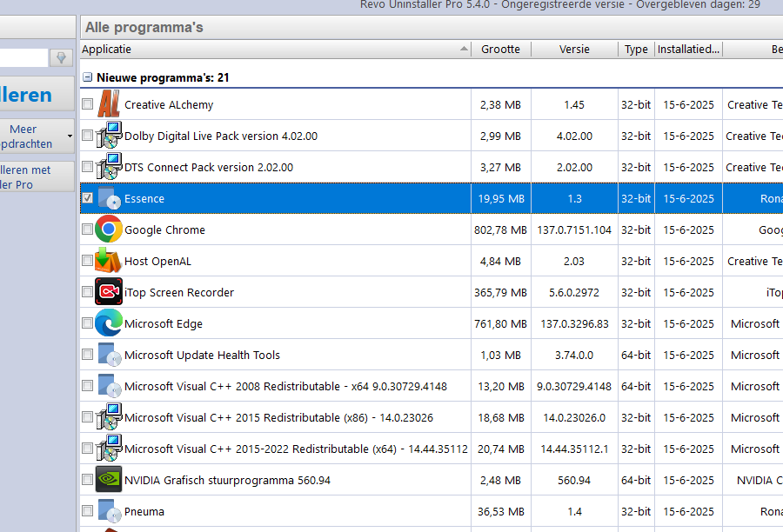Click the Essence program icon
Image resolution: width=783 pixels, height=532 pixels.
pyautogui.click(x=109, y=198)
